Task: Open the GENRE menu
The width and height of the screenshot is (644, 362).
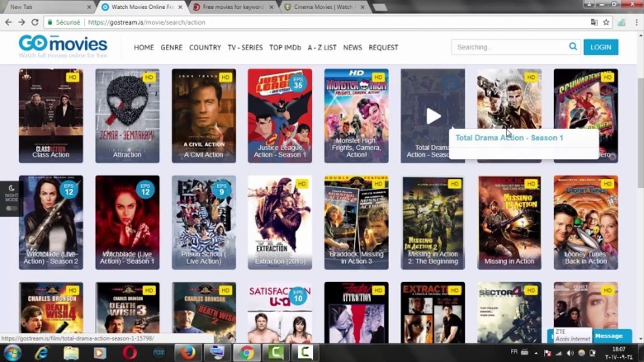Action: 171,48
